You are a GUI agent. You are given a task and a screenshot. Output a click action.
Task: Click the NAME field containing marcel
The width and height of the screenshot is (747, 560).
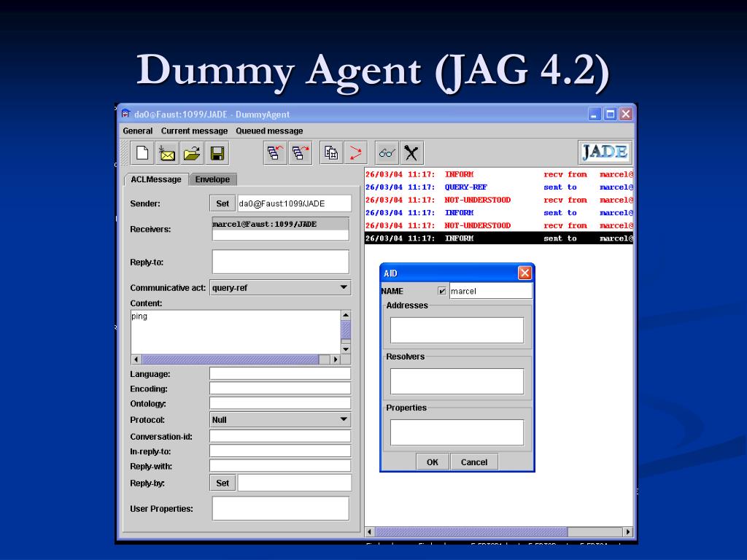point(491,291)
